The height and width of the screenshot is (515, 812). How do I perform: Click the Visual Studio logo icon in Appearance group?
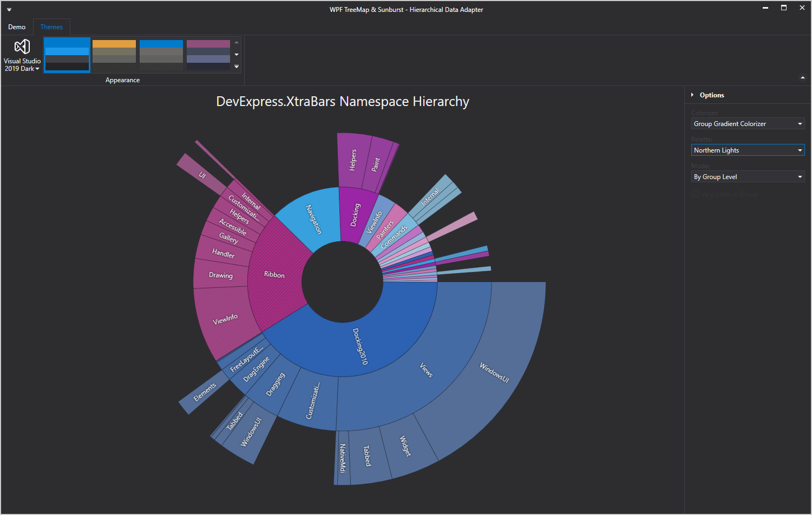click(x=22, y=47)
